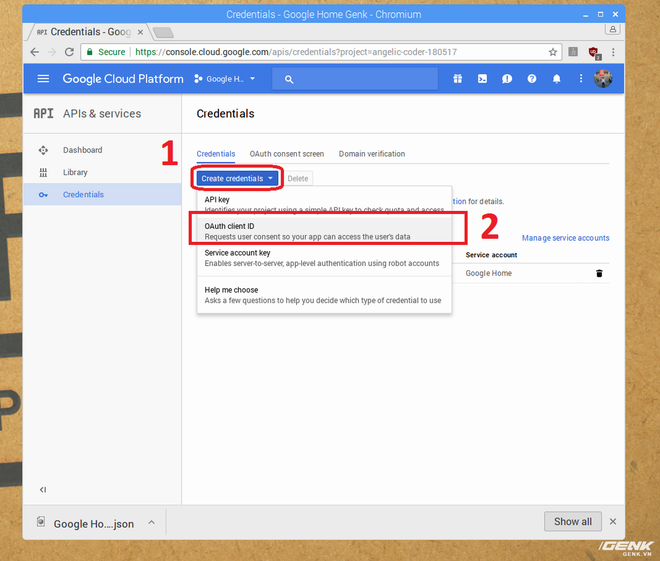Click Show all downloads button

572,521
